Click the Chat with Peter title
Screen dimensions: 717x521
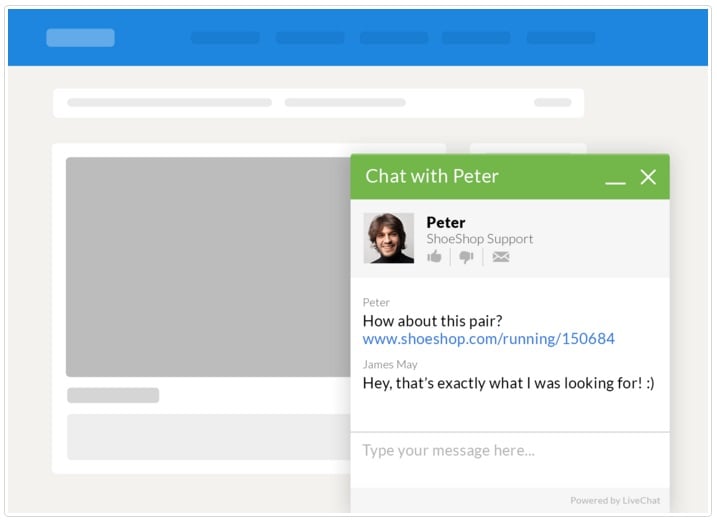(x=432, y=176)
